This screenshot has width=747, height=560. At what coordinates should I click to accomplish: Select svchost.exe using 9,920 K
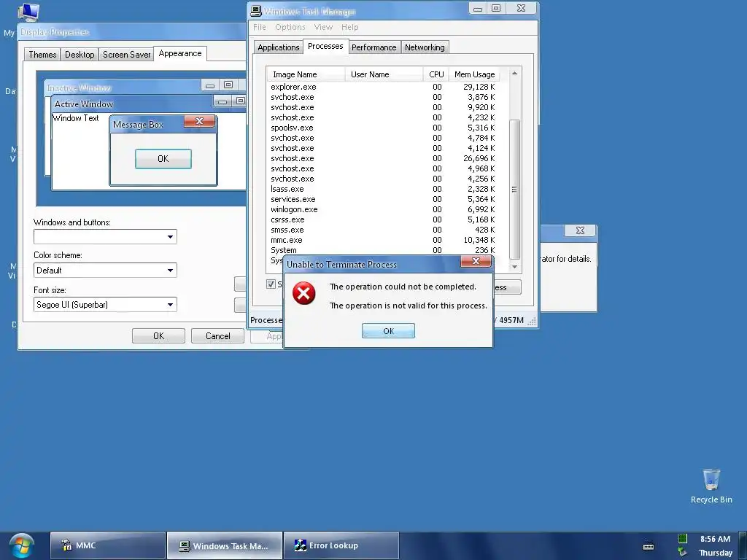[384, 107]
